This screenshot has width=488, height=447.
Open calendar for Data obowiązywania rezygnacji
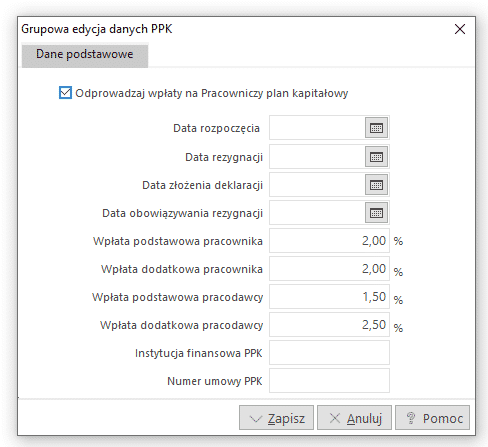pyautogui.click(x=377, y=213)
